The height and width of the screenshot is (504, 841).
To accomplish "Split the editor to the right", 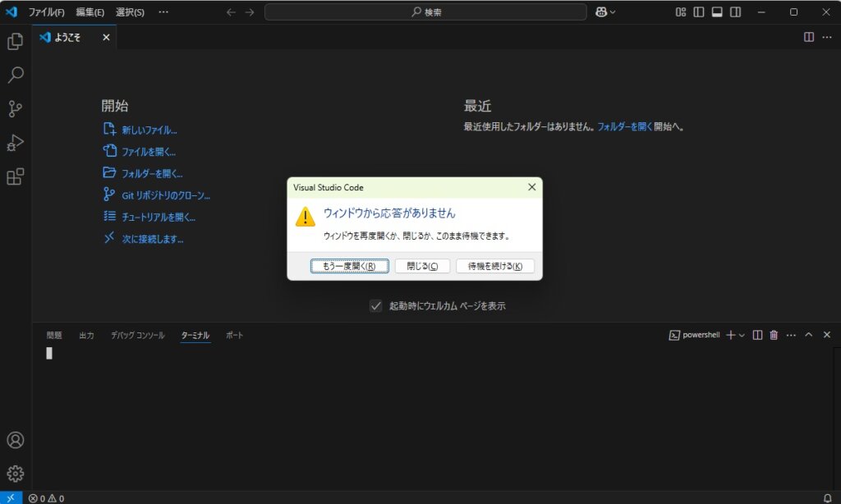I will point(809,37).
